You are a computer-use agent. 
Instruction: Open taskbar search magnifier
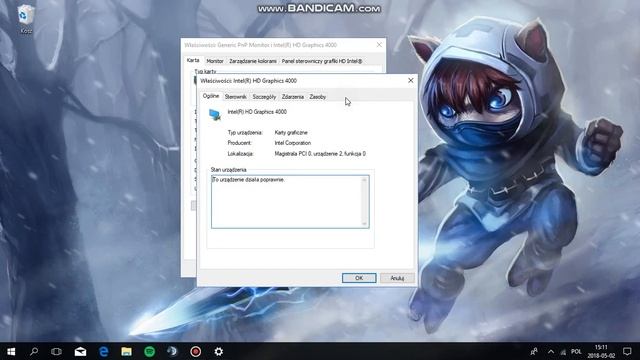coord(34,351)
